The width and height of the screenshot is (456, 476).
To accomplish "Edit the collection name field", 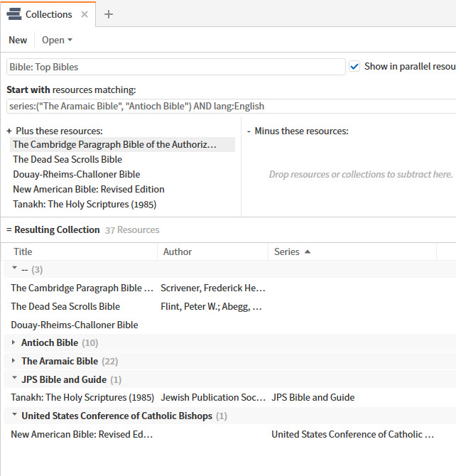I will tap(166, 67).
